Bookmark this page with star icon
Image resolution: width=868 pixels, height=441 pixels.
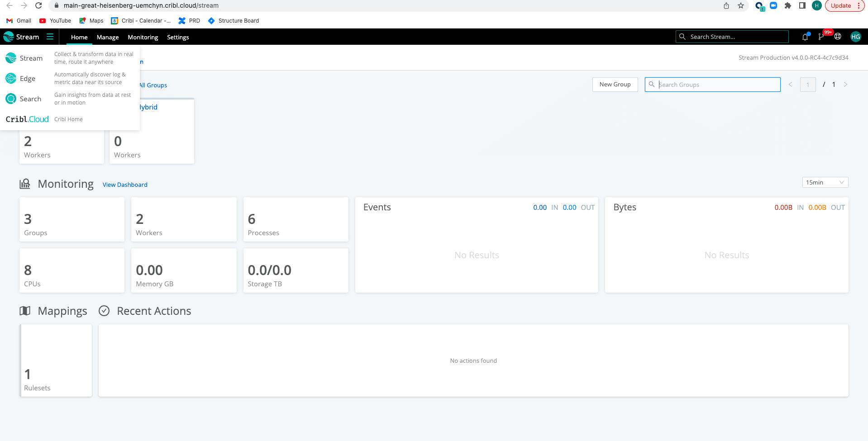(x=741, y=6)
